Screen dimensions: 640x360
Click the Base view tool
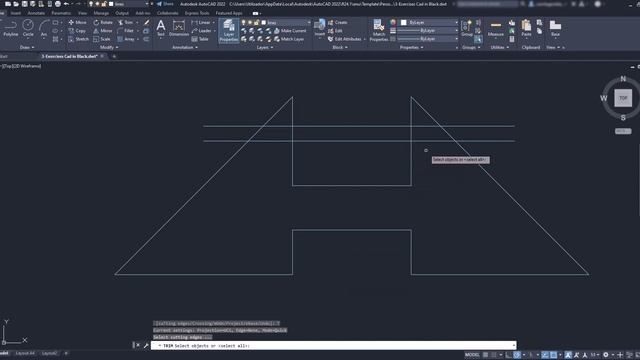(x=555, y=28)
